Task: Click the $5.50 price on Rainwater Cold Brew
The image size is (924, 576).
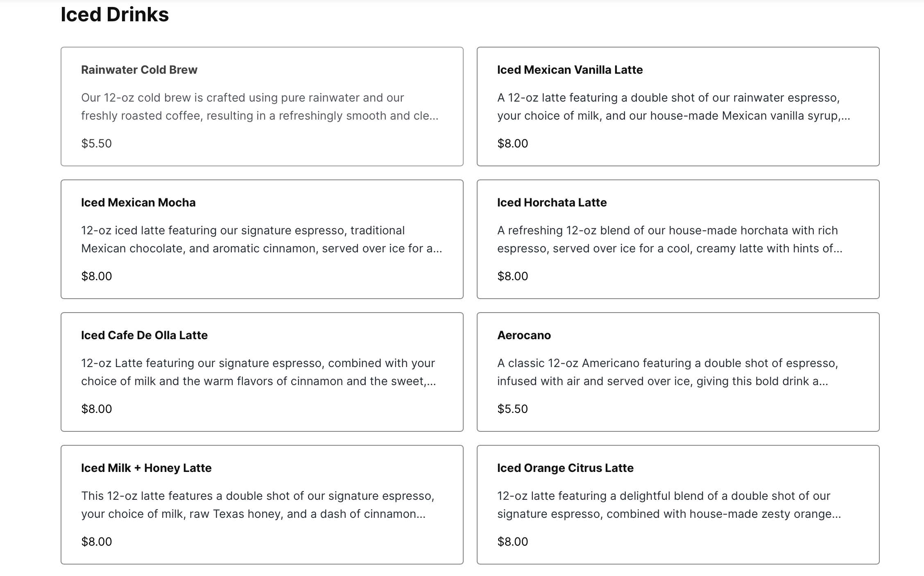Action: (96, 143)
